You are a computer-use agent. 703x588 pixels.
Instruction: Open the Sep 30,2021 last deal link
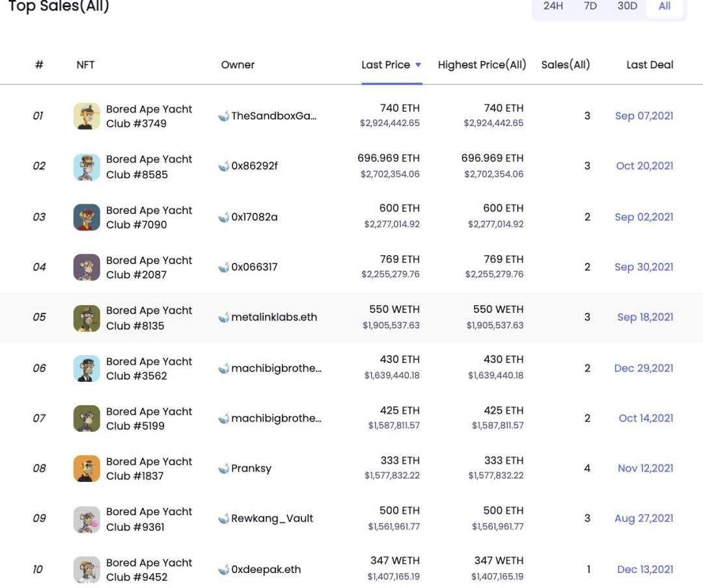pyautogui.click(x=644, y=267)
